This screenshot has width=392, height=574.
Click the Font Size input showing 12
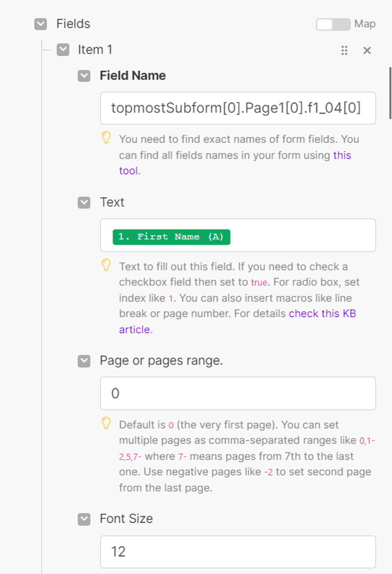tap(238, 552)
